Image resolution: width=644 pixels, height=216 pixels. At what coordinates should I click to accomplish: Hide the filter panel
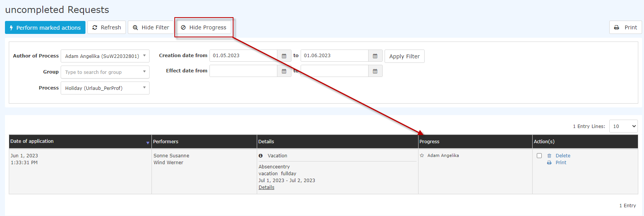tap(151, 27)
